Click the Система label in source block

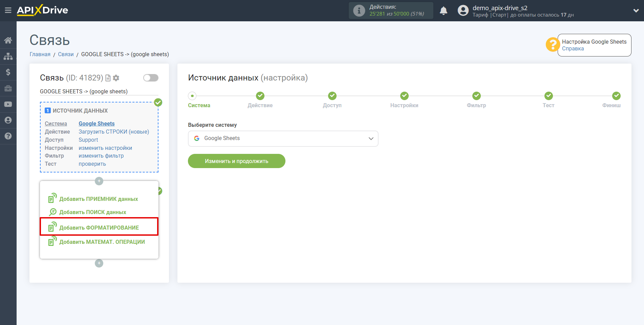[56, 124]
